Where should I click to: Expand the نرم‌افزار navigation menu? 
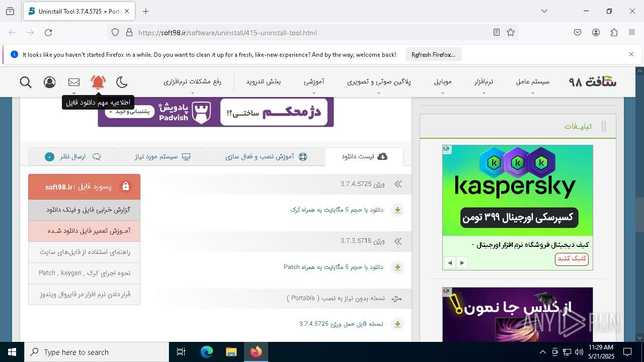[x=484, y=81]
